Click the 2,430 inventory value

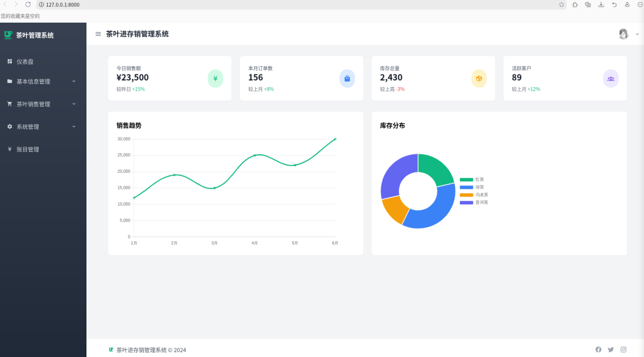point(391,77)
